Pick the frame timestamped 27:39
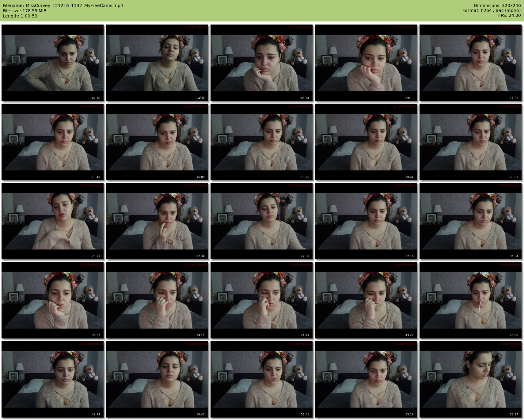The height and width of the screenshot is (420, 524). coord(157,221)
